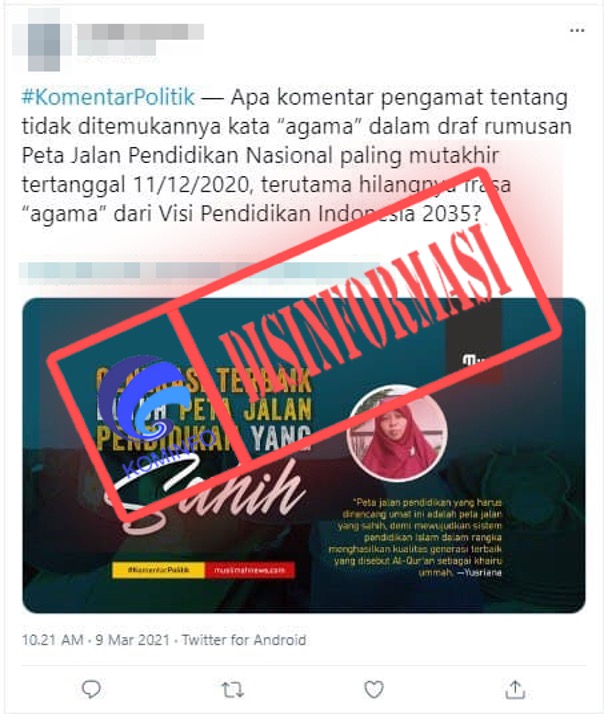Click the blurred link below tweet text
The image size is (604, 714).
coord(200,272)
